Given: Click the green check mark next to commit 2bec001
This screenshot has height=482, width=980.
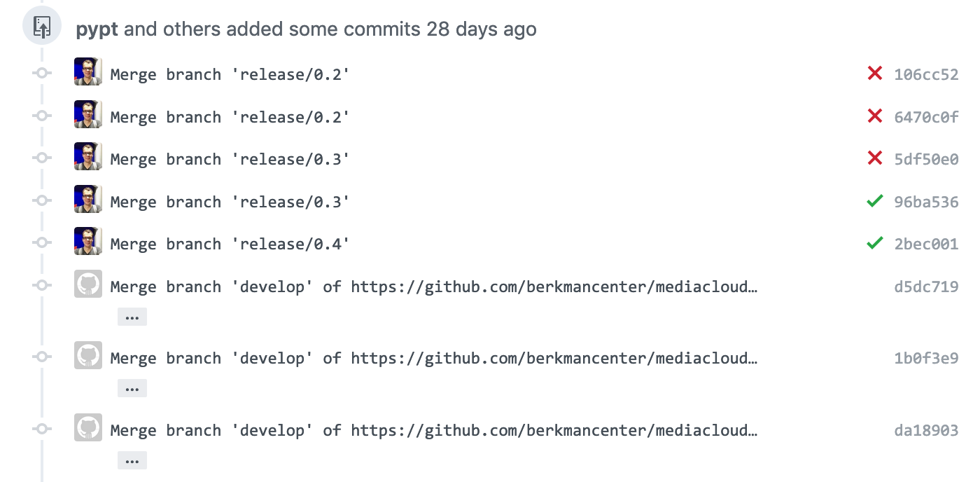Looking at the screenshot, I should point(875,243).
